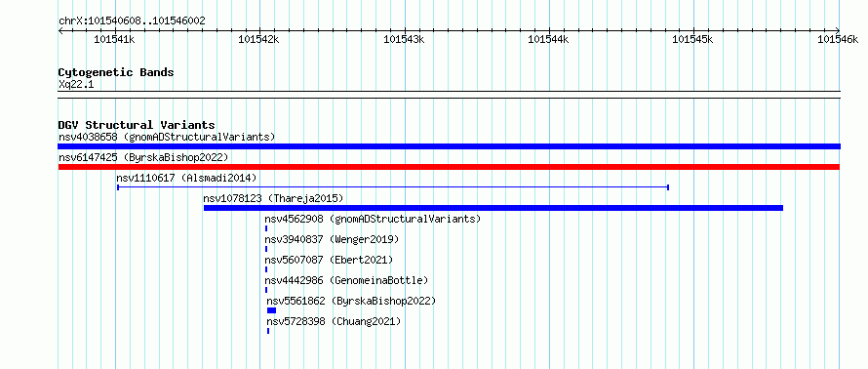868x369 pixels.
Task: Click the 101541k ruler tick label
Action: coord(114,39)
